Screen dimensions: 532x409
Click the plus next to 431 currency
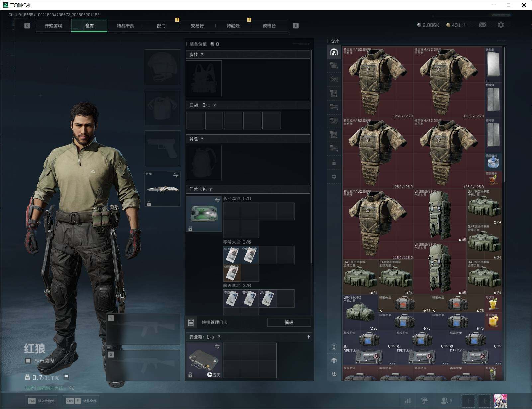[x=465, y=25]
